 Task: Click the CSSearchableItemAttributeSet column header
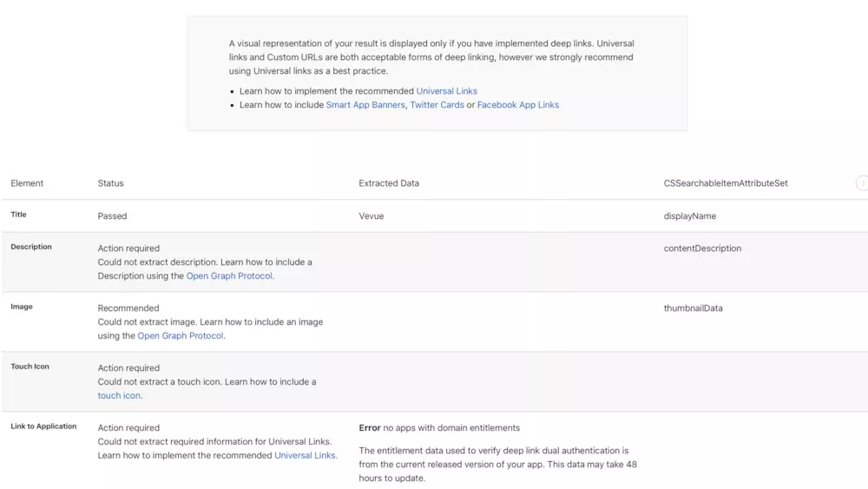[x=725, y=183]
